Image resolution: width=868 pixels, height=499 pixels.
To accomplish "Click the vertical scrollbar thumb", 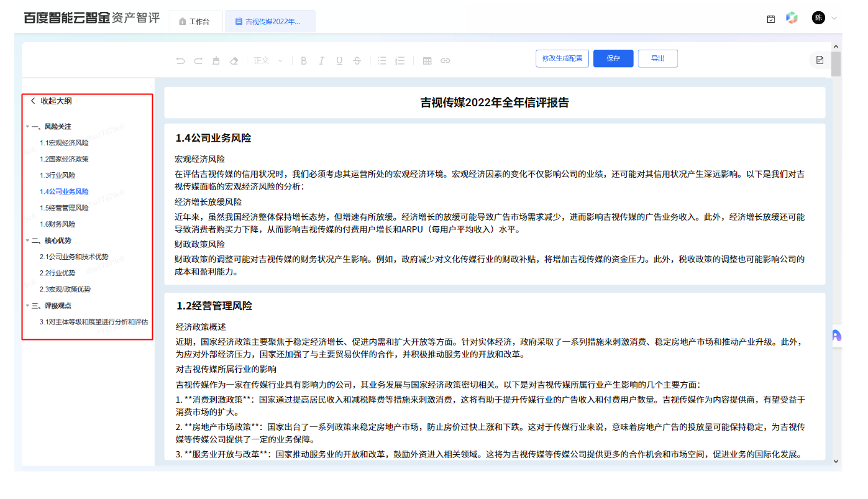I will pos(836,63).
